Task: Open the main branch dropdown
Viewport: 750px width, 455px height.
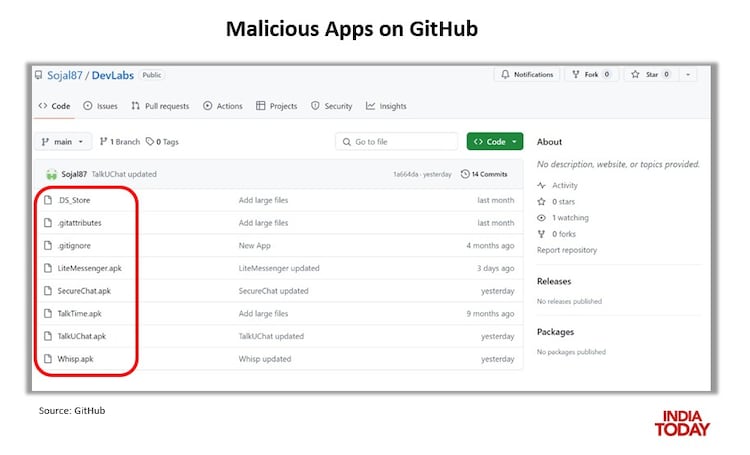Action: tap(64, 142)
